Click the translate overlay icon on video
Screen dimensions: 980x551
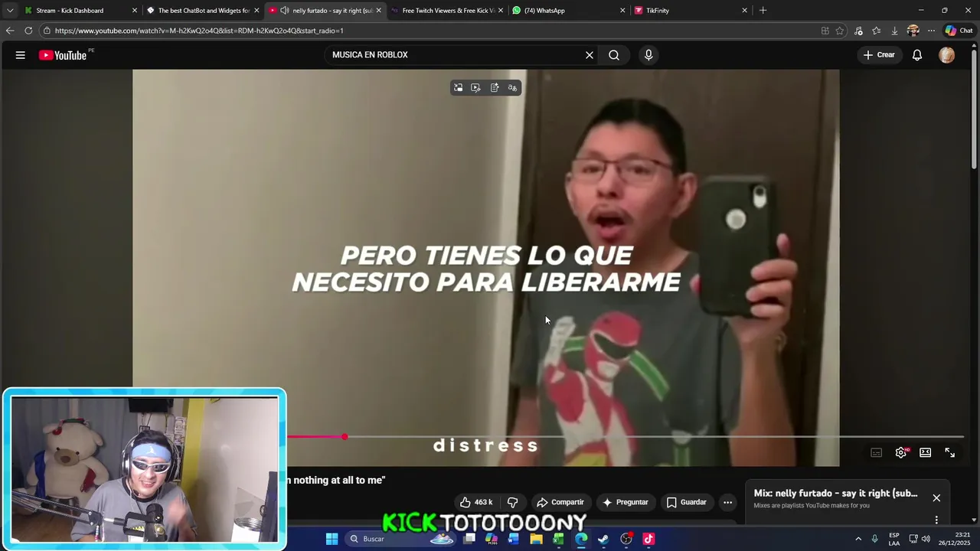tap(513, 88)
